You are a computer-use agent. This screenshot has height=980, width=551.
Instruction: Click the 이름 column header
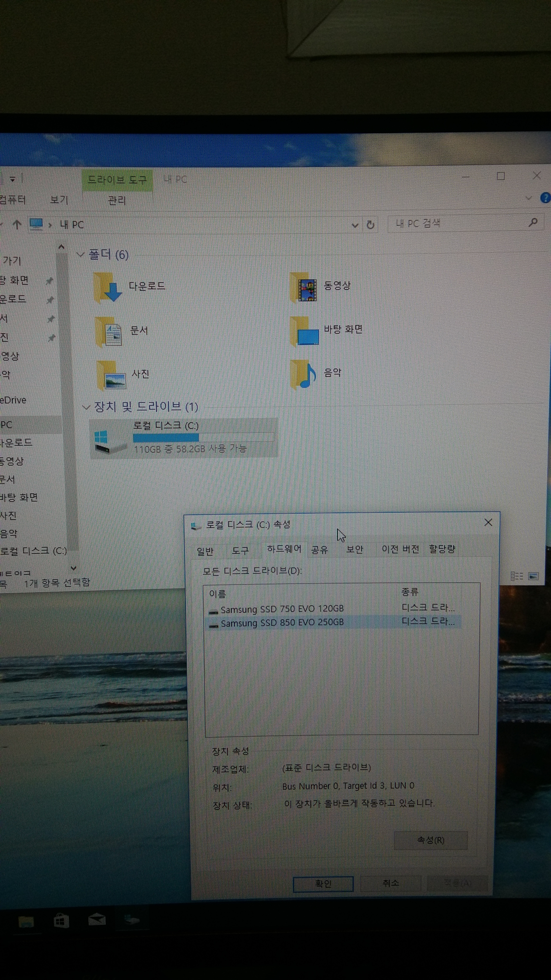218,594
